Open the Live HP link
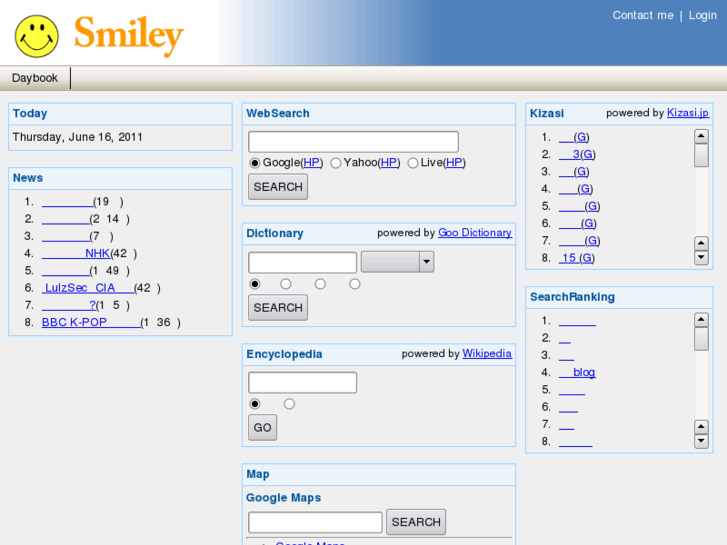This screenshot has width=727, height=545. click(454, 163)
